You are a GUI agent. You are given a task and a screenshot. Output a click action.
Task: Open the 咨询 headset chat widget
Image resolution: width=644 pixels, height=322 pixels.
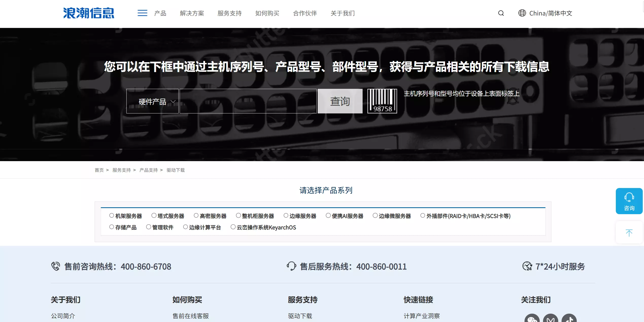tap(629, 201)
